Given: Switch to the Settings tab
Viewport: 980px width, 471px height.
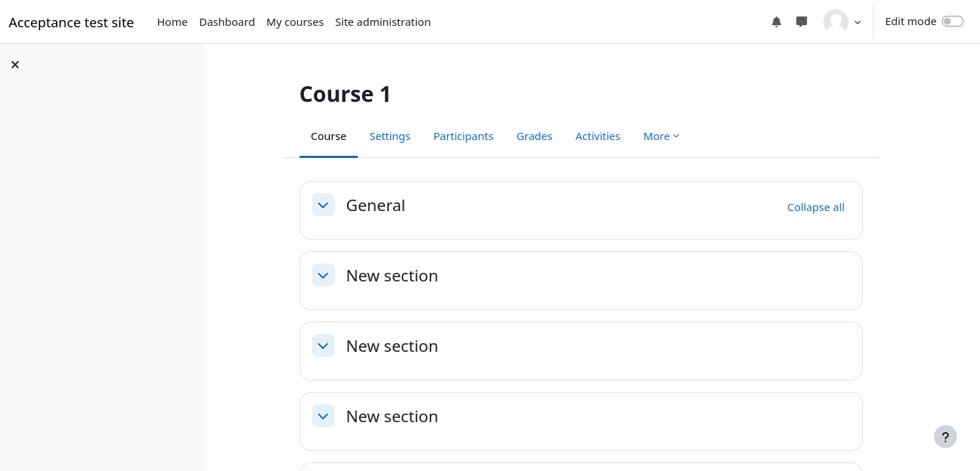Looking at the screenshot, I should click(389, 136).
